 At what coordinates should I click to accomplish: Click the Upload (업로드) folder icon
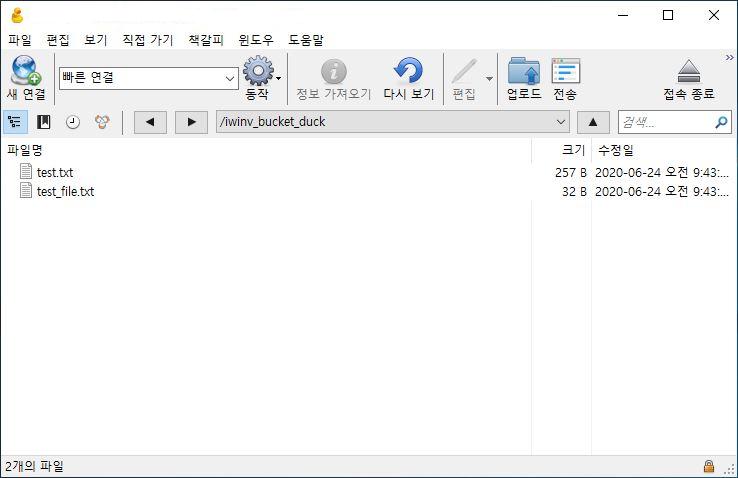tap(524, 72)
